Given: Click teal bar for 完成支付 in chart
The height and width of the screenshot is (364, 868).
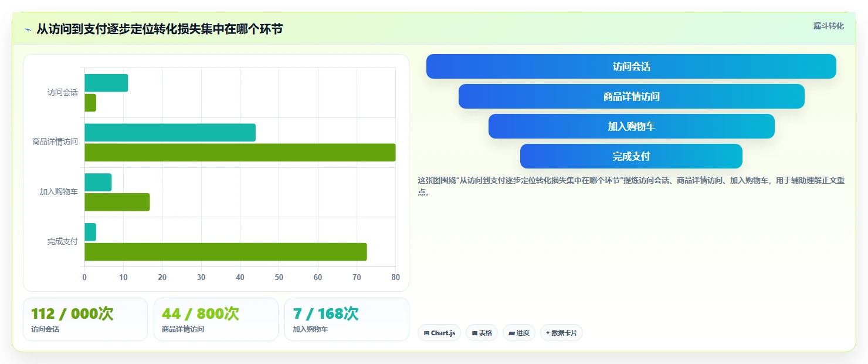Looking at the screenshot, I should (x=90, y=232).
